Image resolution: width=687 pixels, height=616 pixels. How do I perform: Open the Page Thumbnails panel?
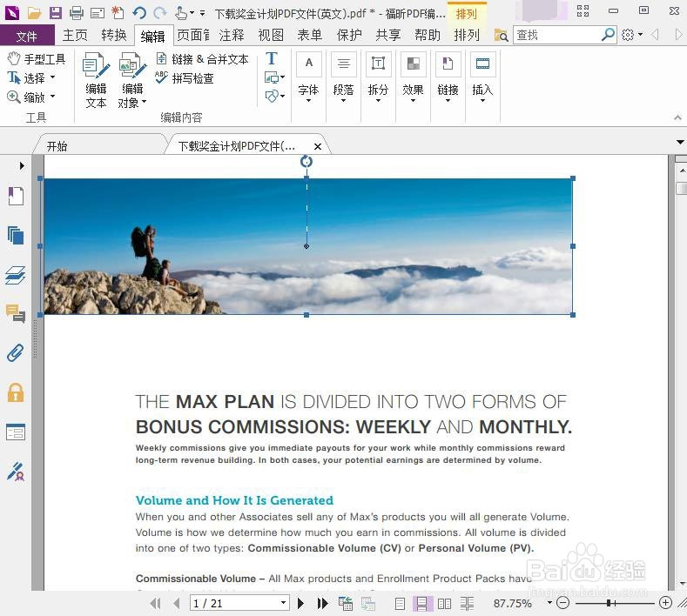click(16, 236)
